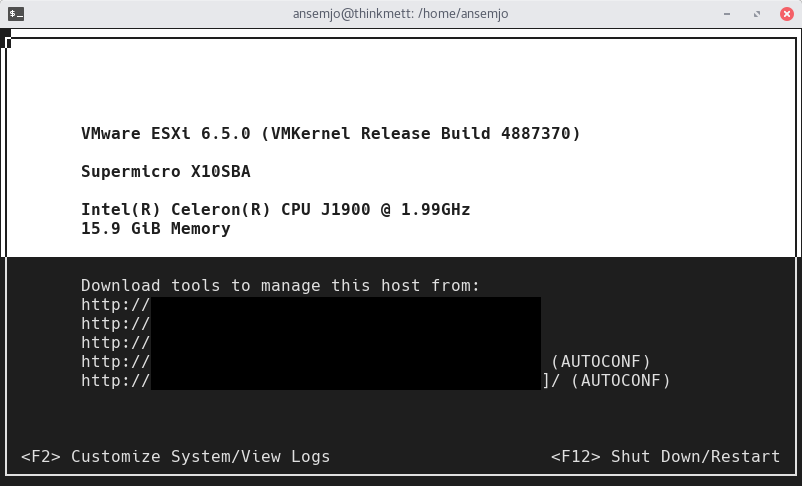
Task: Click the Supermicro X10SBA hardware line
Action: (165, 171)
